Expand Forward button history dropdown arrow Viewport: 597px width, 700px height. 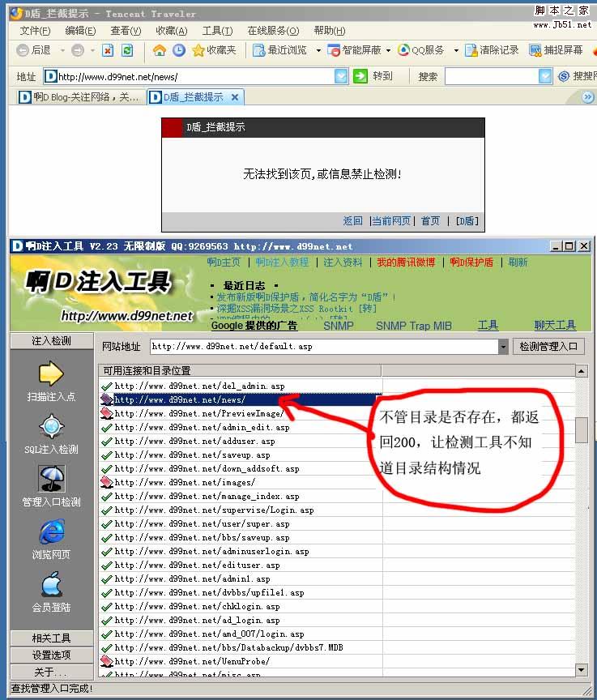tap(92, 50)
